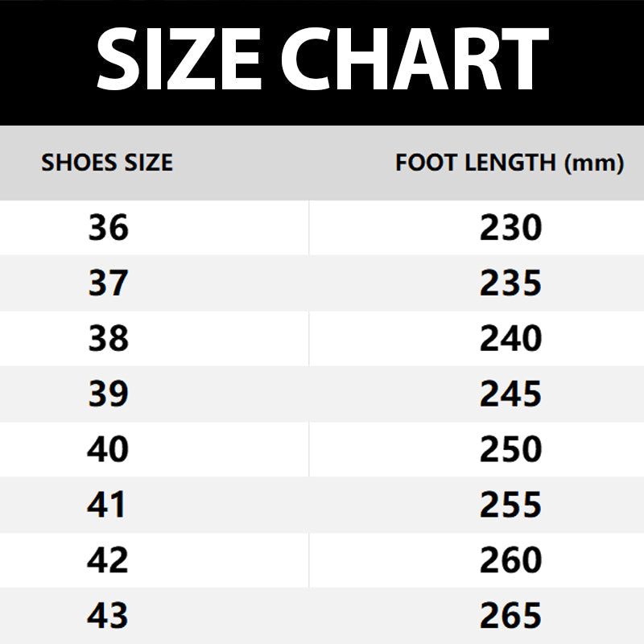Image resolution: width=644 pixels, height=644 pixels.
Task: Select the 250 foot length cell
Action: point(511,449)
